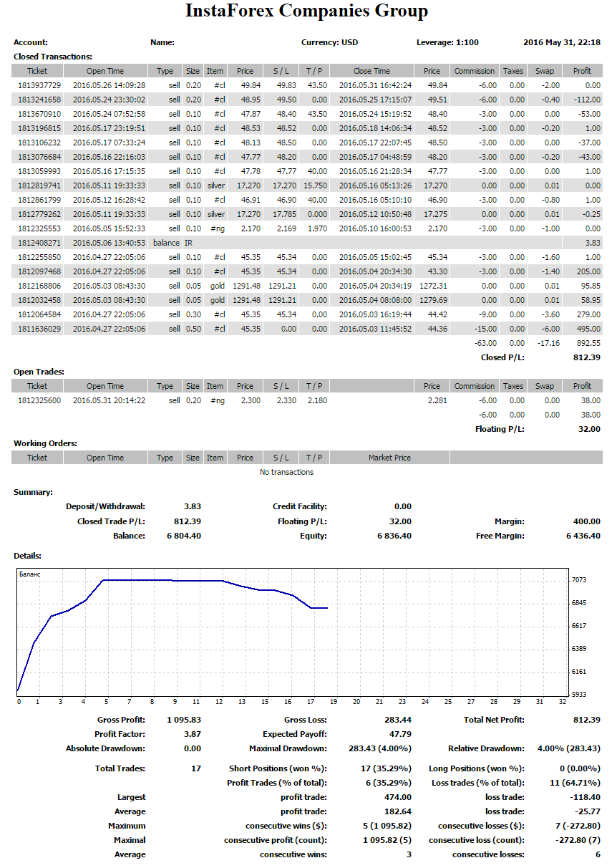The width and height of the screenshot is (612, 868).
Task: Click Maximal Drawdown value 283.43 (4.00%)
Action: [380, 748]
